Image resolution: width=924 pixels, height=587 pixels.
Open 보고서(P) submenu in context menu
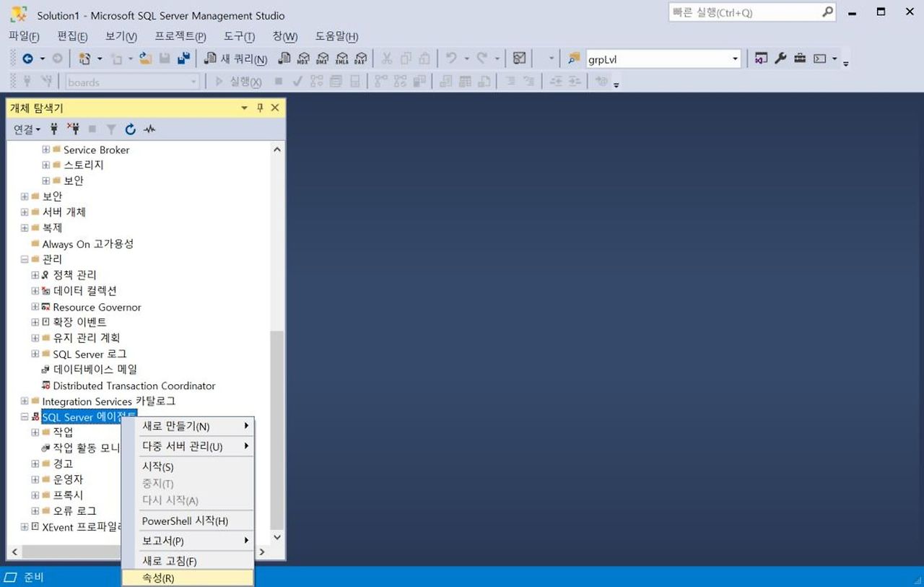click(188, 541)
